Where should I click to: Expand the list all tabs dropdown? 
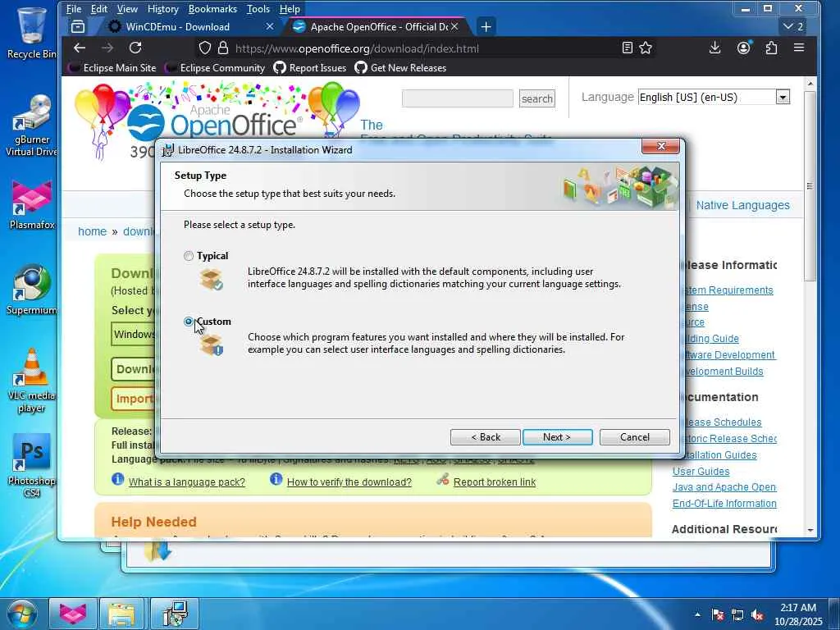793,27
